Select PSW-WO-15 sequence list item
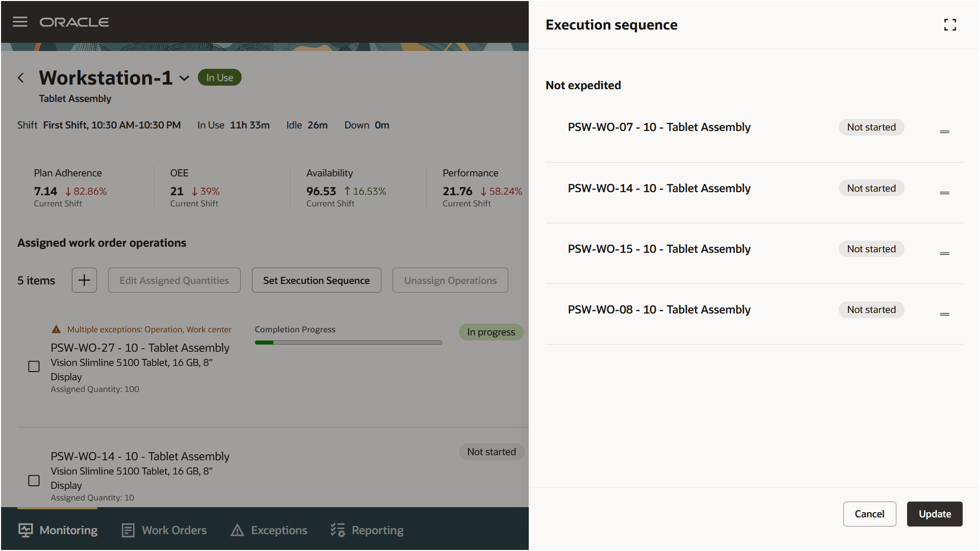Screen dimensions: 980x551 click(659, 249)
